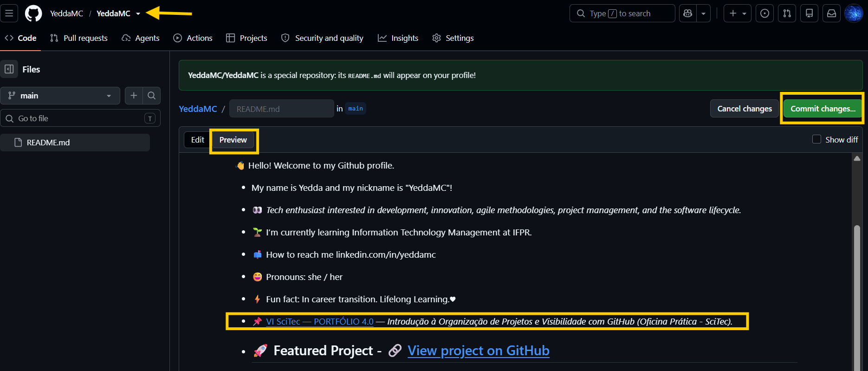868x371 pixels.
Task: Expand the main branch selector
Action: (x=60, y=96)
